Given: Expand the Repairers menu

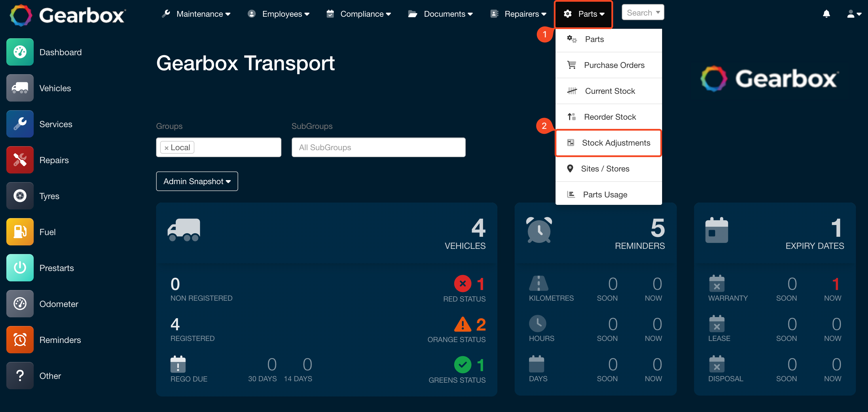Looking at the screenshot, I should (x=518, y=14).
